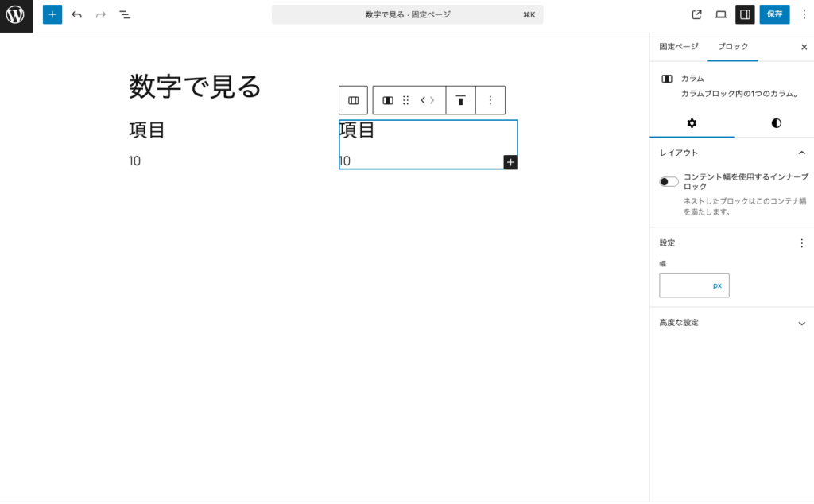Open the 設定 options kebab menu
Image resolution: width=814 pixels, height=504 pixels.
[x=802, y=243]
